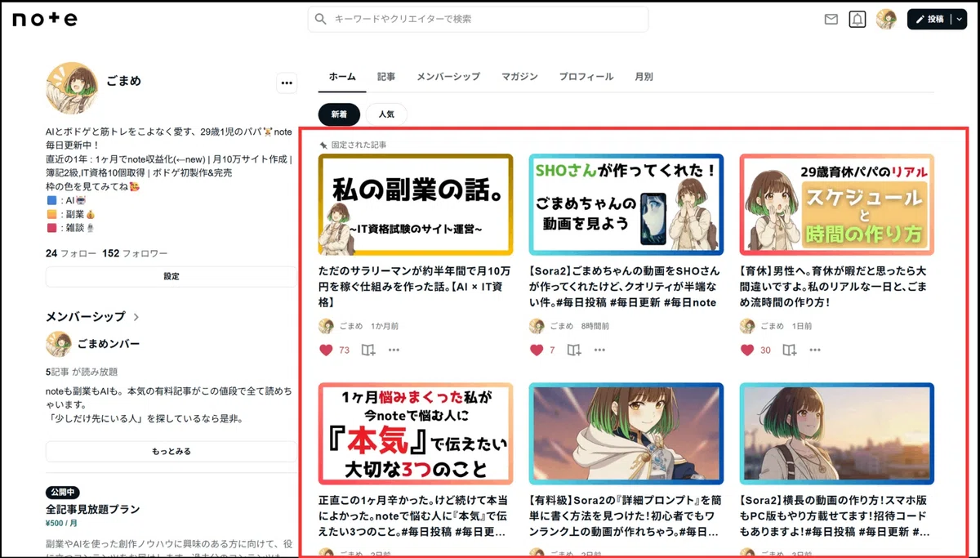Click the 8時間前 timestamp
Screen dimensions: 980x558
[595, 326]
